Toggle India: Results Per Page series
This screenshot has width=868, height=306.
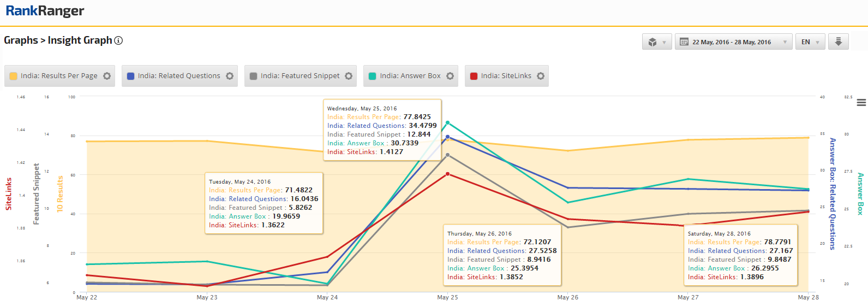click(x=59, y=76)
